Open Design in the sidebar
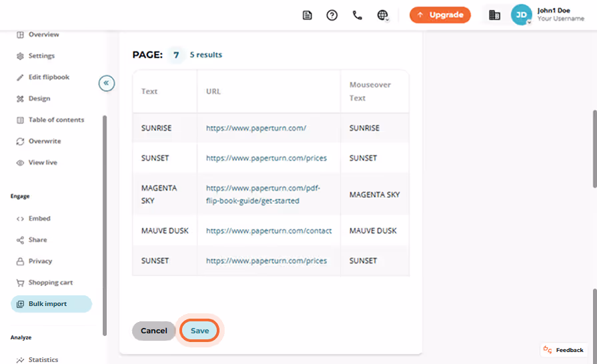 click(39, 99)
